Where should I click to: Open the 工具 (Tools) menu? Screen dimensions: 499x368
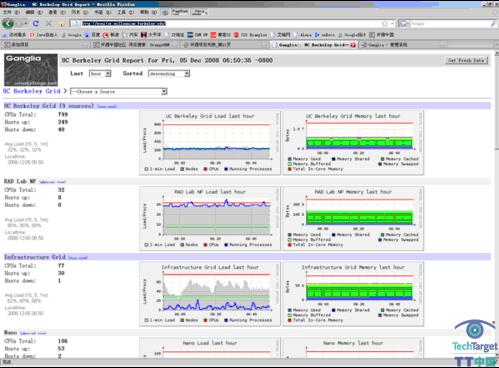[x=125, y=12]
